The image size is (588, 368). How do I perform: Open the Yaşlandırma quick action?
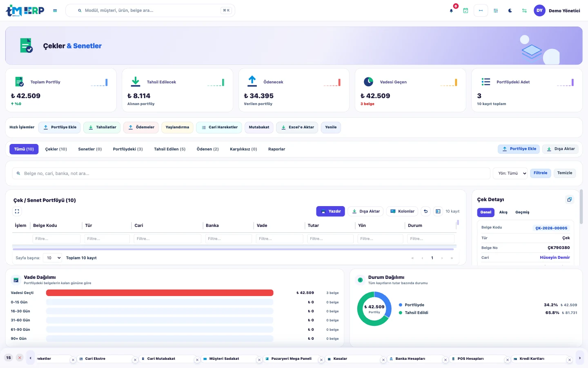[x=177, y=128]
